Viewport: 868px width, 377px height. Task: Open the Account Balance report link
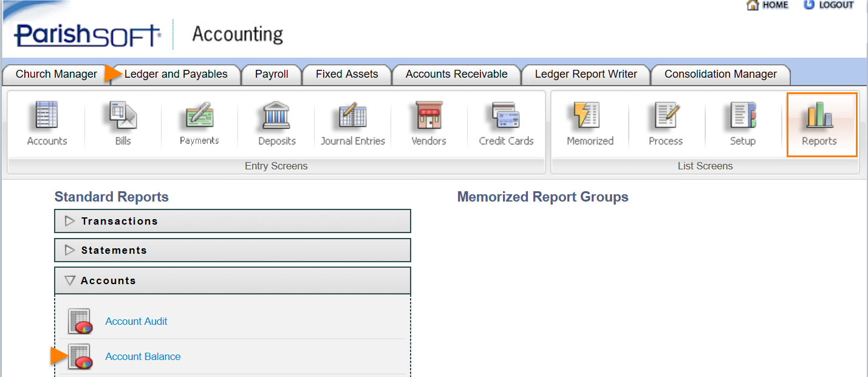[x=143, y=356]
